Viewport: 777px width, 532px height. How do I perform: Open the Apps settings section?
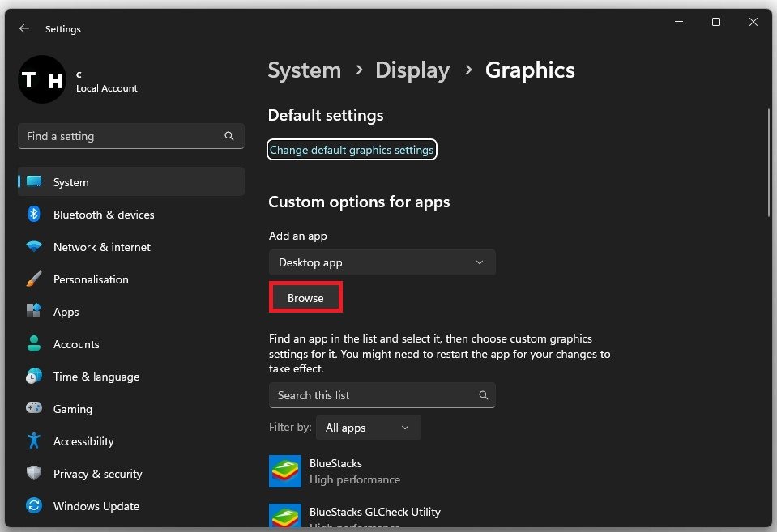[x=66, y=312]
